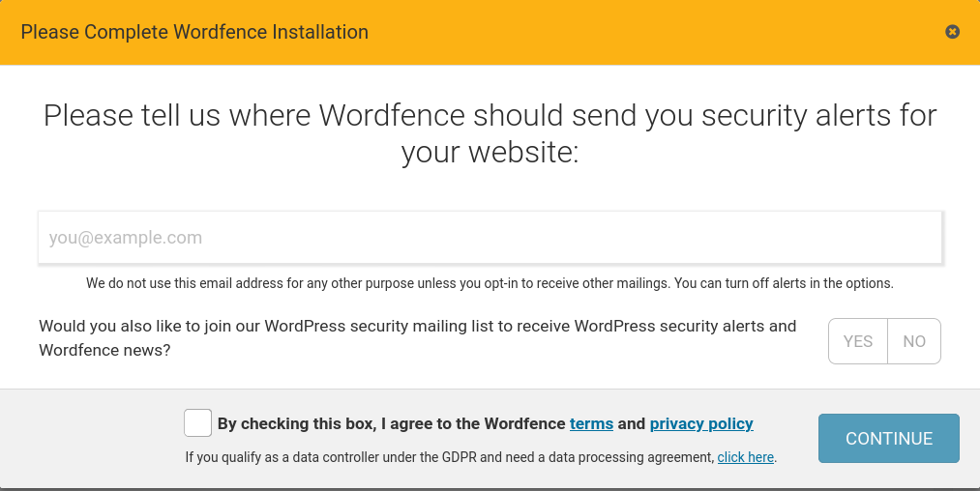
Task: Check the agree to terms checkbox
Action: [197, 423]
